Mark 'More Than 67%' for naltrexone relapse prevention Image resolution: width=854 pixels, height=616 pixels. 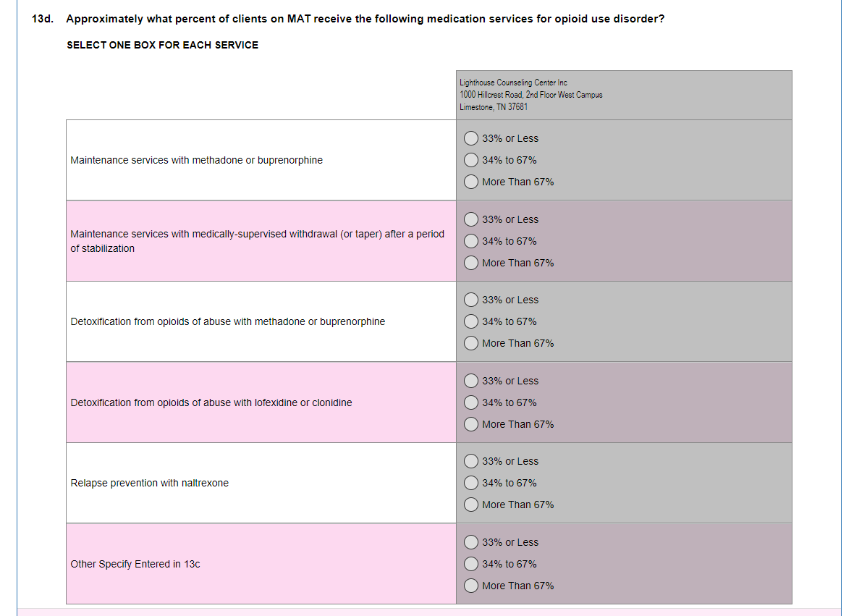point(471,505)
